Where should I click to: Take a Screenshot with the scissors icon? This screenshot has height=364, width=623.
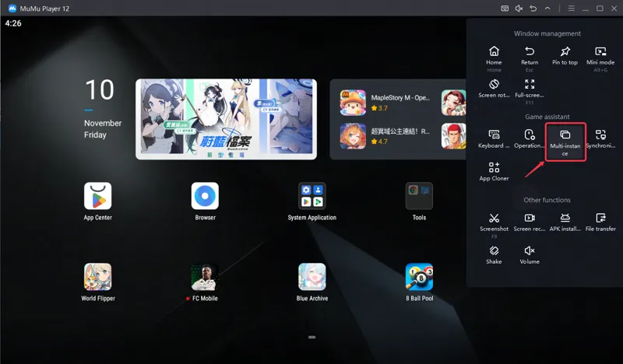(x=494, y=218)
